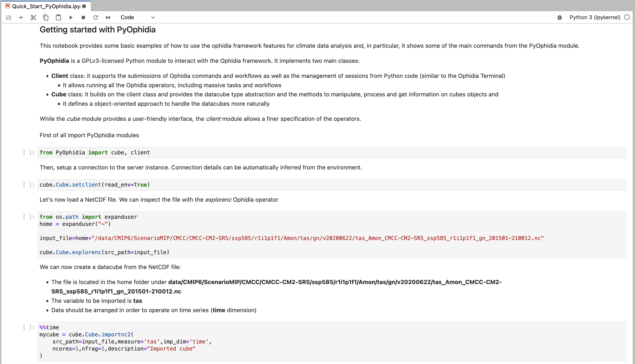The image size is (635, 364).
Task: Cut selected cell with scissors icon
Action: coord(33,18)
